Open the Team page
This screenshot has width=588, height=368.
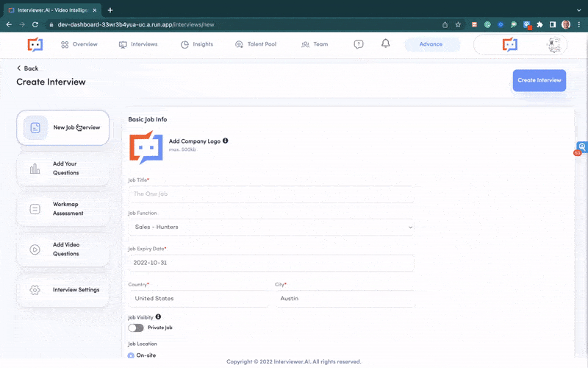point(315,44)
